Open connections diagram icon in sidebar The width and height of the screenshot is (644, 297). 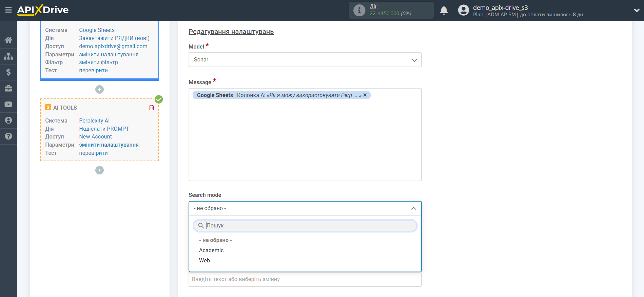[8, 56]
